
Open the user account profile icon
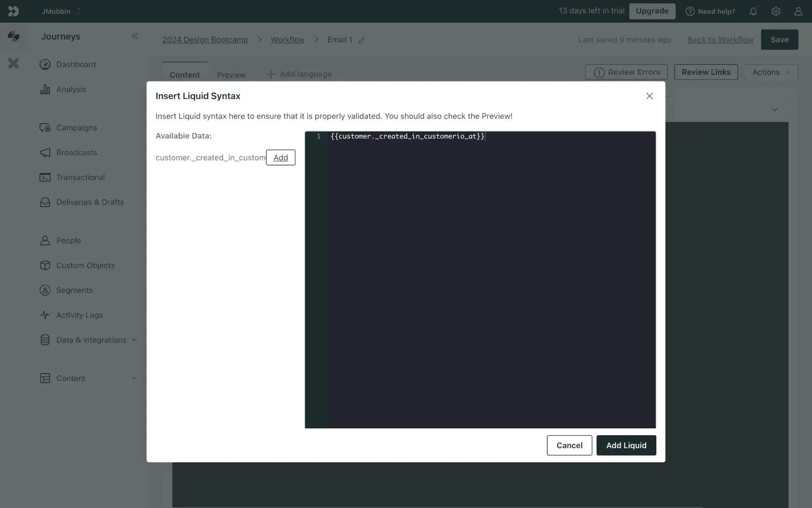tap(798, 11)
